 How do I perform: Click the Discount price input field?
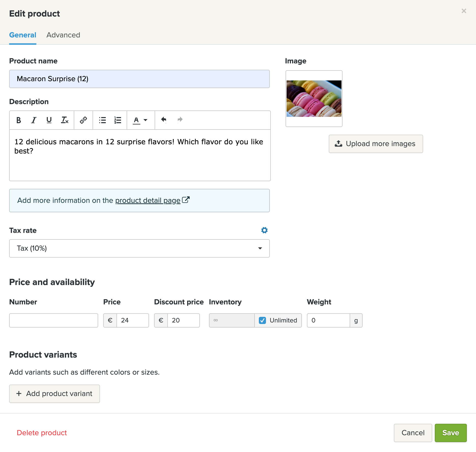tap(183, 320)
